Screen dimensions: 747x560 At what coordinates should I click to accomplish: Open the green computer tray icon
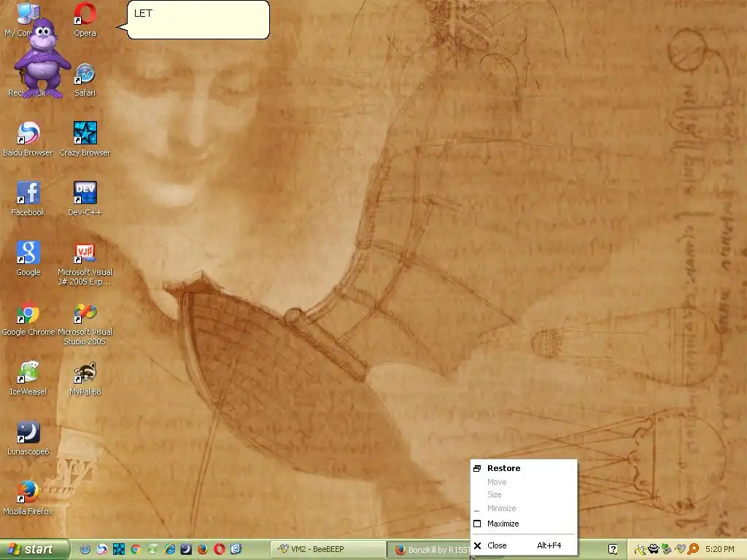(667, 550)
